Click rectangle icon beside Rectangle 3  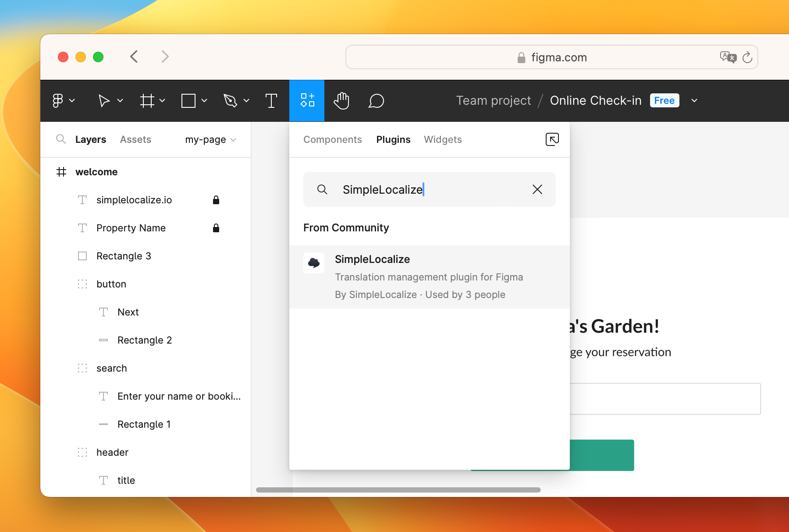82,256
